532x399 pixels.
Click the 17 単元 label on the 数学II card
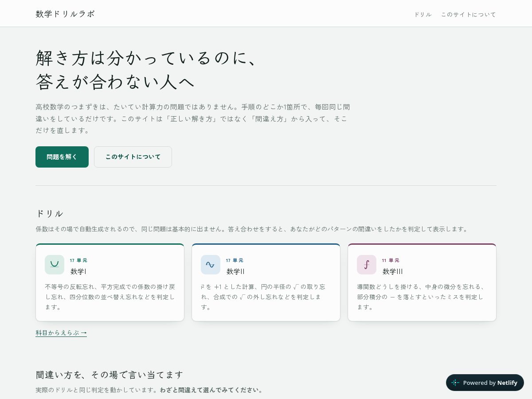(x=235, y=260)
